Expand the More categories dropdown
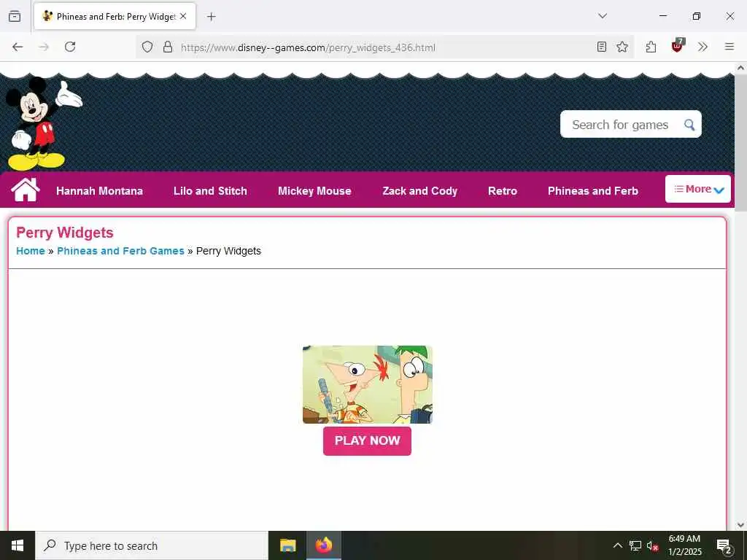Screen dimensions: 747x560 pos(698,189)
